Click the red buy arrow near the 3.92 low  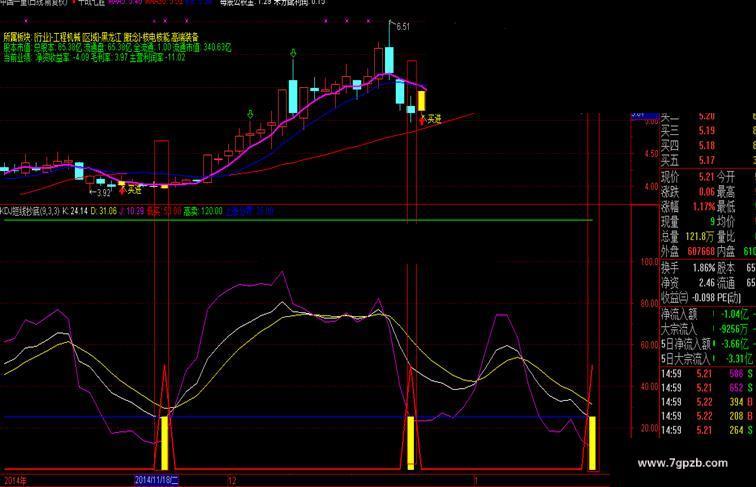[x=122, y=190]
